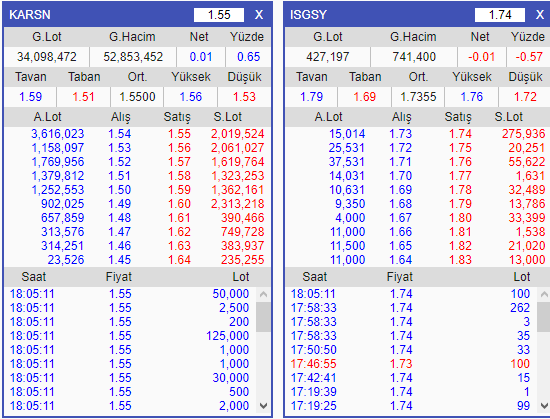
Task: Select the red 17:46:55 ISGSY trade row
Action: 410,364
